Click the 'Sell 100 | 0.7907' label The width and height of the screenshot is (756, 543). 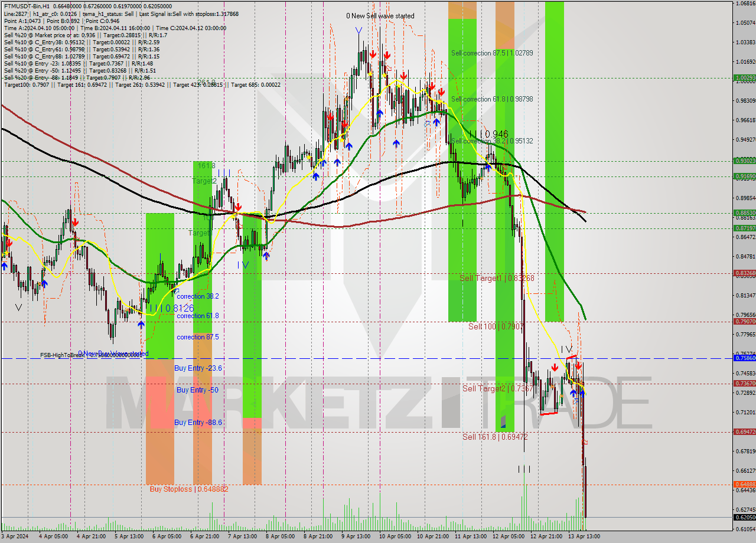coord(496,326)
